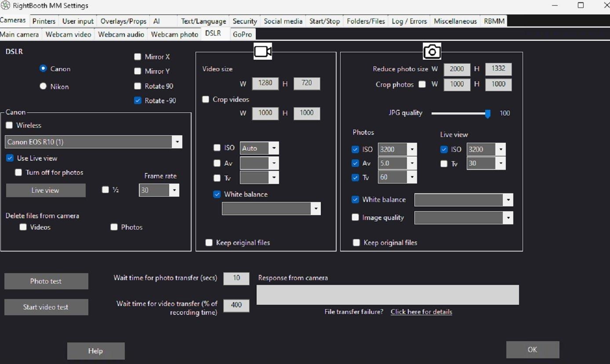
Task: Switch to the Printers tab
Action: 44,21
